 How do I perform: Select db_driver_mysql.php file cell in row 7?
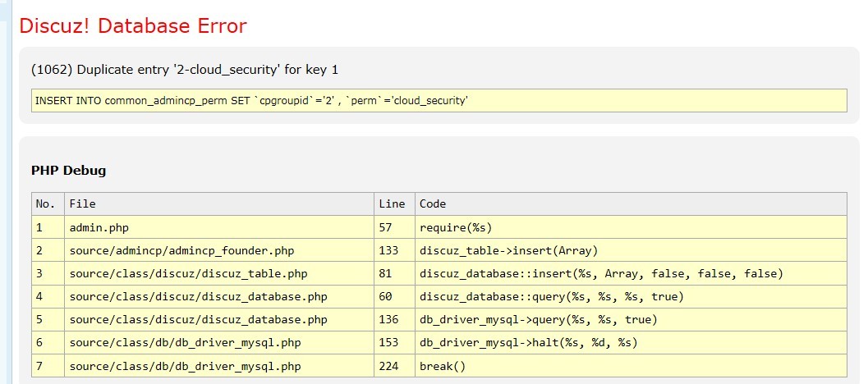click(219, 366)
